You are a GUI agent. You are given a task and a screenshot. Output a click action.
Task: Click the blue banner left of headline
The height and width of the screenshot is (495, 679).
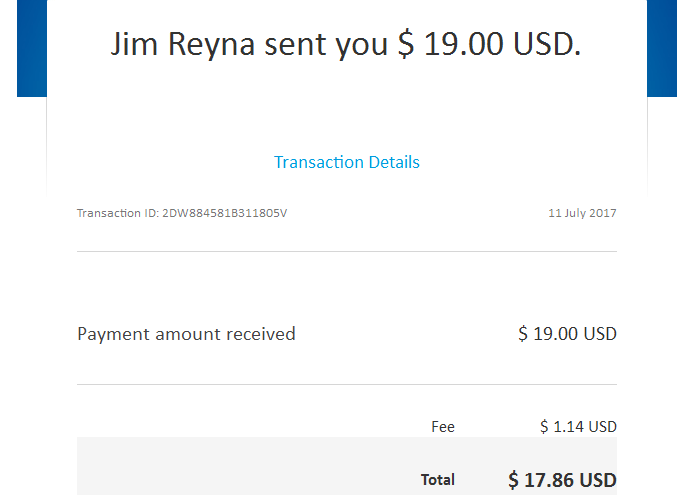click(32, 48)
